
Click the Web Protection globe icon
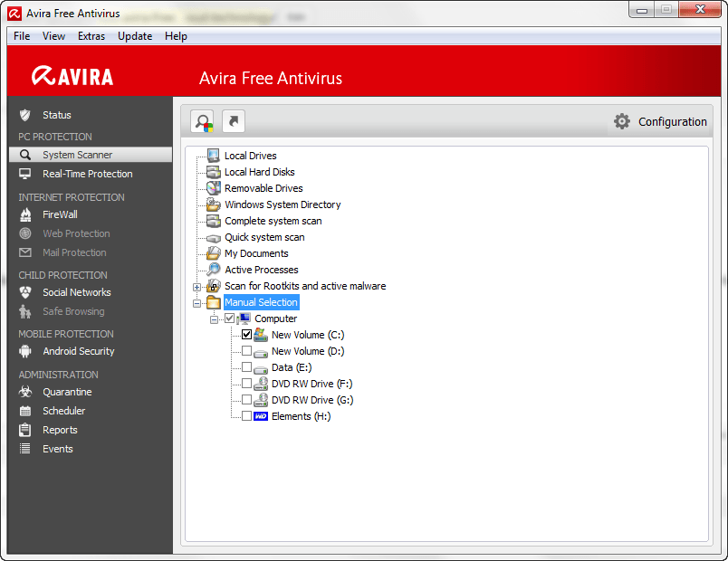tap(25, 233)
